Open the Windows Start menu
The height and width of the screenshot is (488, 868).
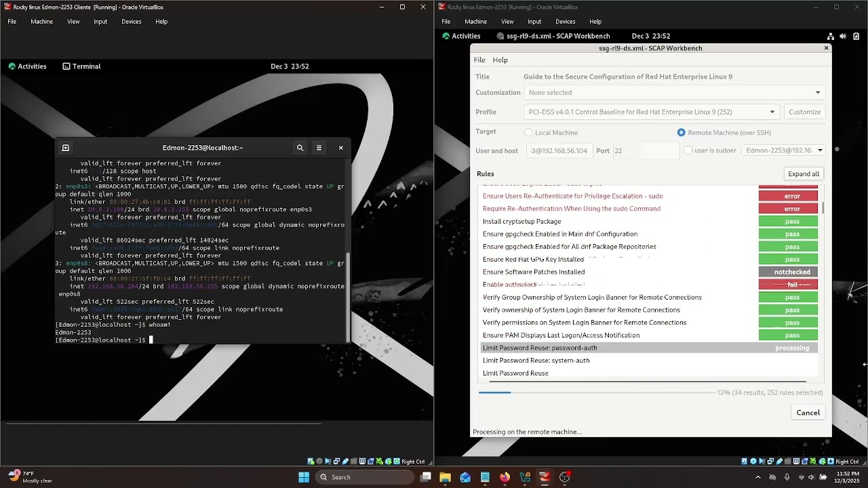(304, 477)
